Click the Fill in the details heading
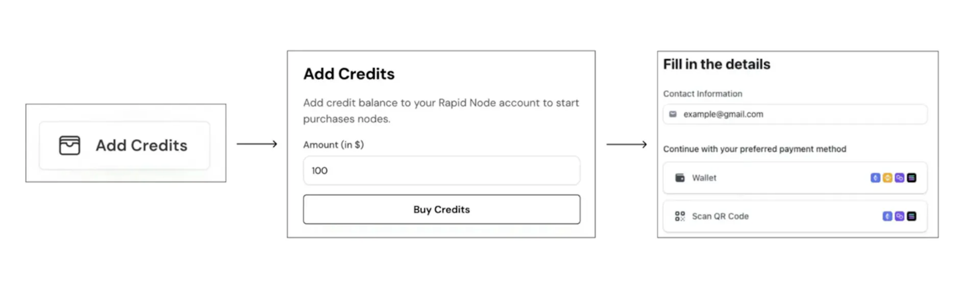Viewport: 980px width, 291px height. point(717,64)
